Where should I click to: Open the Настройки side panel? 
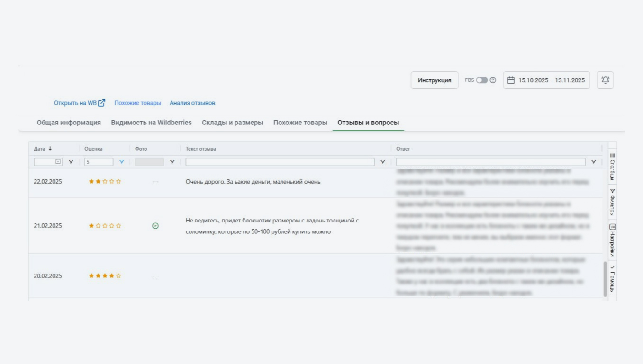(612, 240)
